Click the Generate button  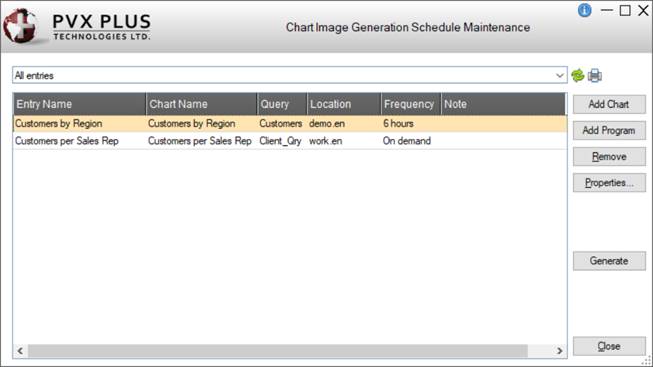pyautogui.click(x=609, y=261)
